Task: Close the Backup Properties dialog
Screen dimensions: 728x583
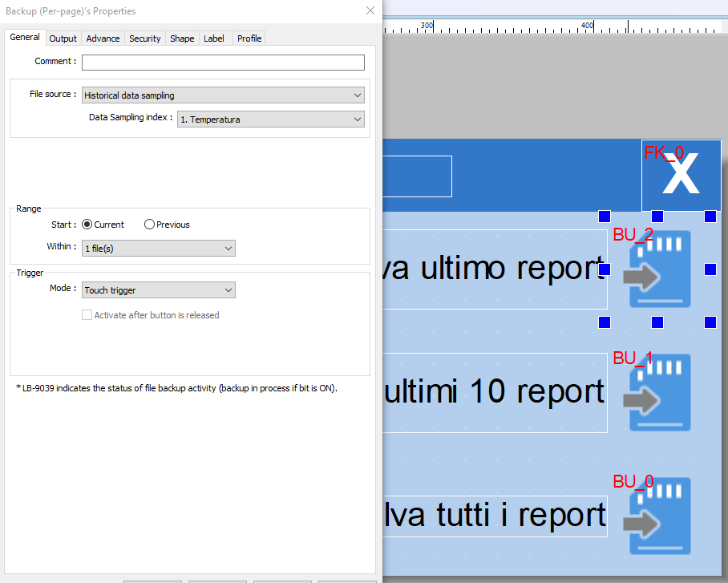Action: (x=370, y=11)
